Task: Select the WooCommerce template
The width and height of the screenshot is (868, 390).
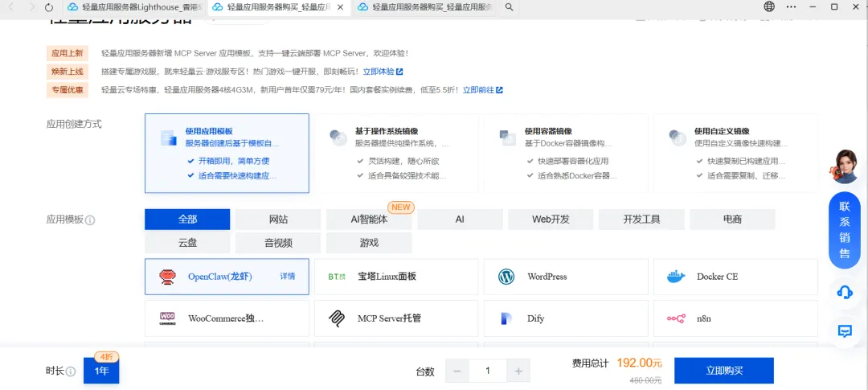Action: [x=227, y=318]
